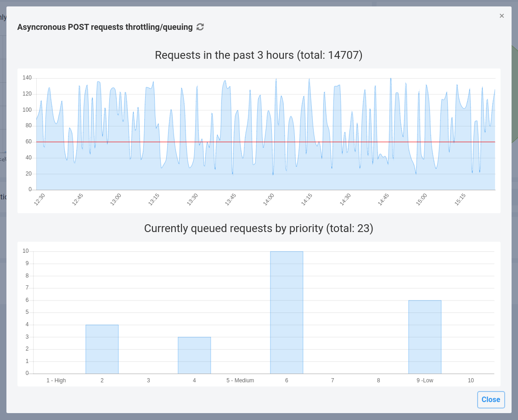Click the 'Requests in the past 3 hours' heading

[259, 55]
